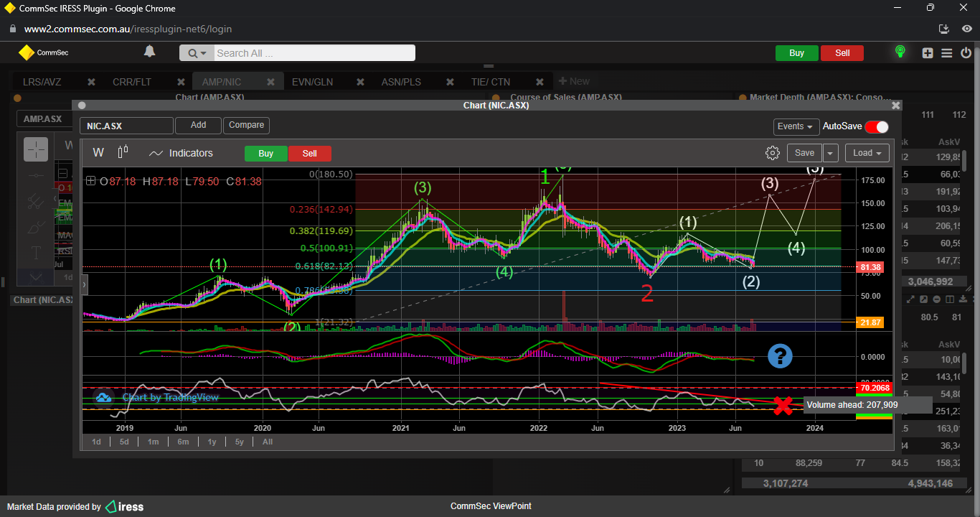Toggle the AutoSave switch

point(876,126)
